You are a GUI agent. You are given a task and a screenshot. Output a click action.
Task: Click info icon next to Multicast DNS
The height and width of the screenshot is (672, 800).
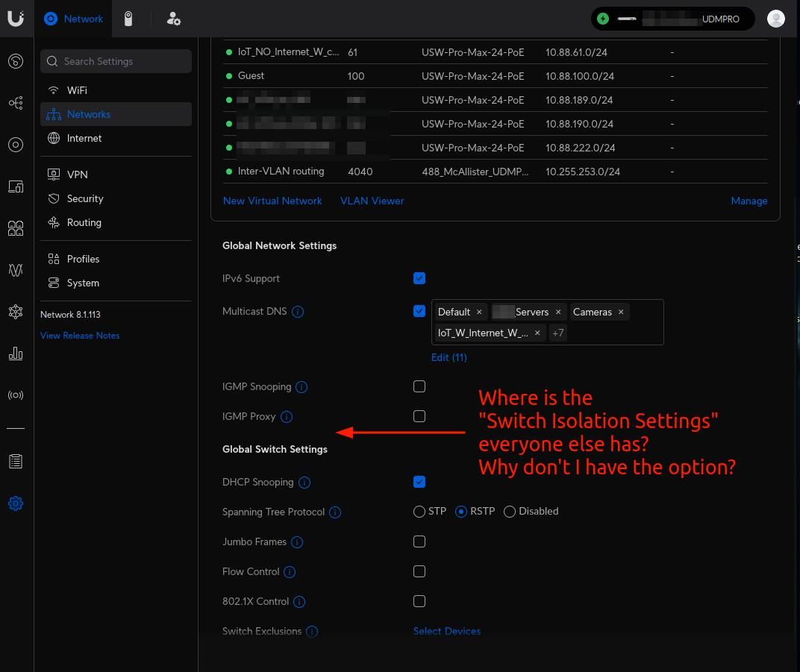(298, 312)
